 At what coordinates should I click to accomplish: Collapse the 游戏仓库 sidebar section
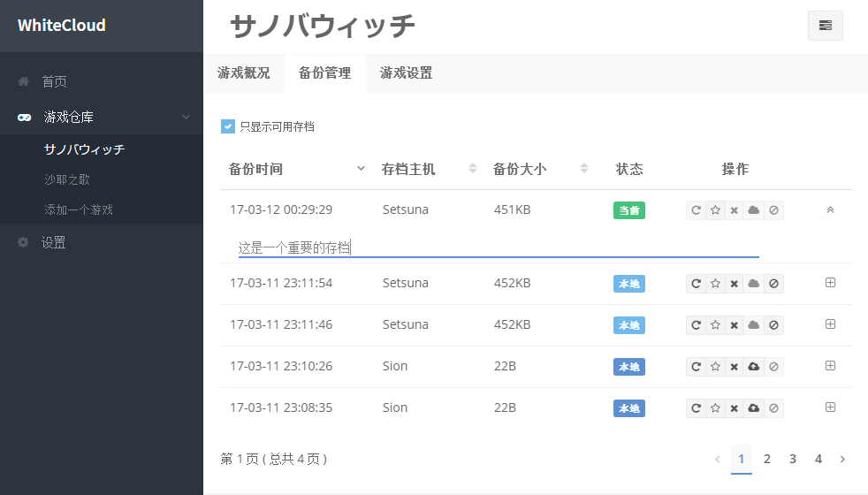tap(186, 117)
